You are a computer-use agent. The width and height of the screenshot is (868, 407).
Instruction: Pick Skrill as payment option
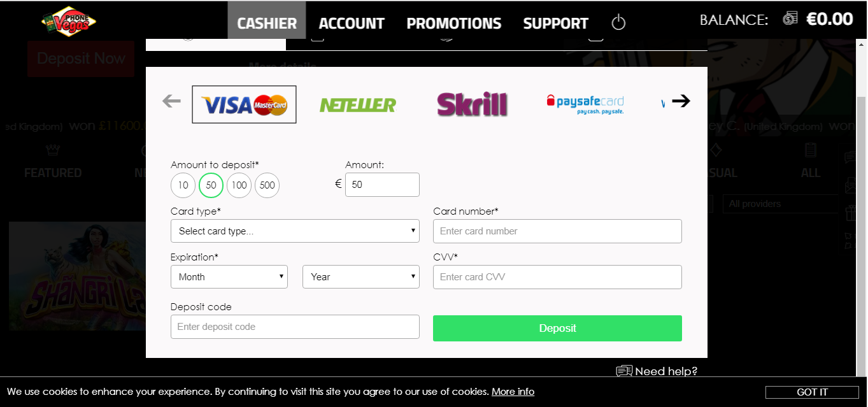472,104
